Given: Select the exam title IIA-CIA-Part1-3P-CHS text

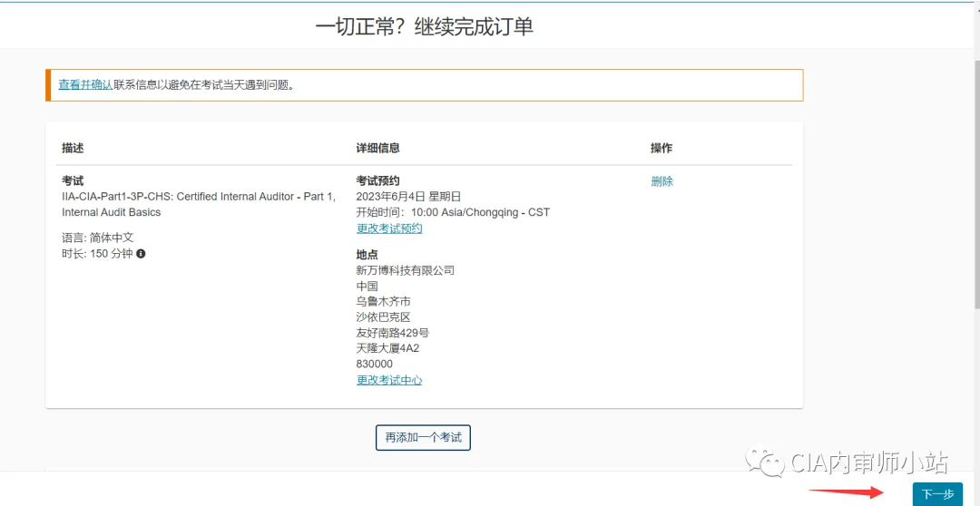Looking at the screenshot, I should point(199,204).
